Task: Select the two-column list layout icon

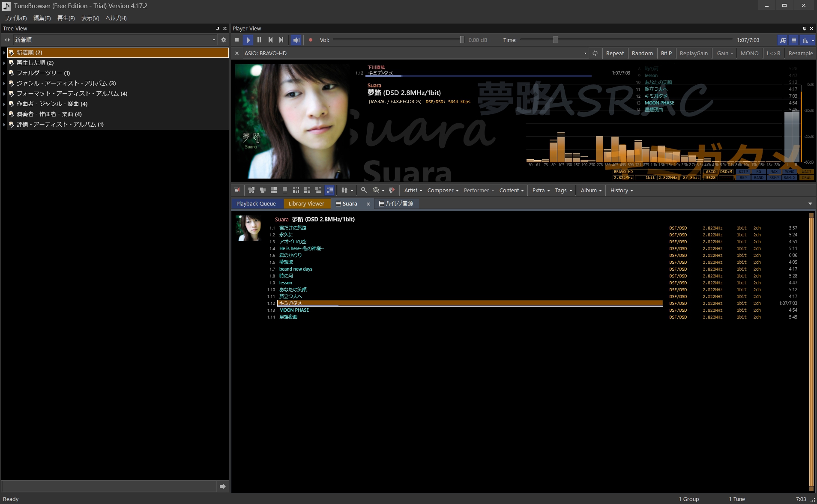Action: coord(307,190)
